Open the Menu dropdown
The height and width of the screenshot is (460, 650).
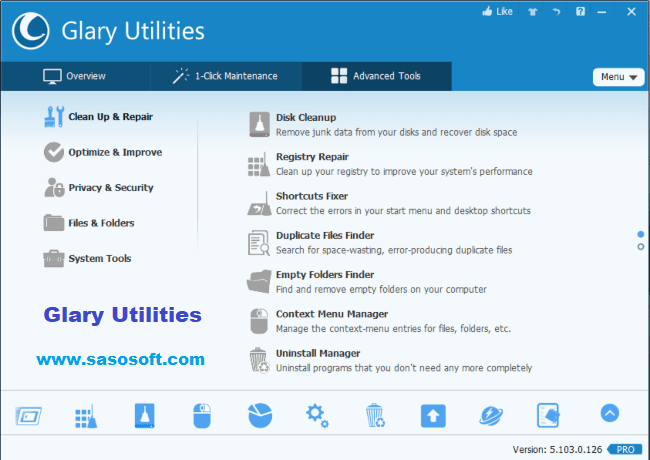[x=618, y=77]
